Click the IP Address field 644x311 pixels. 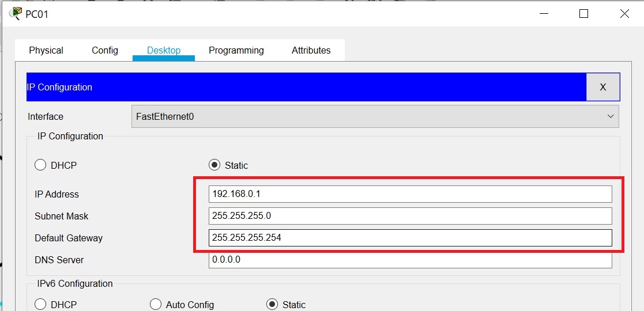coord(410,194)
